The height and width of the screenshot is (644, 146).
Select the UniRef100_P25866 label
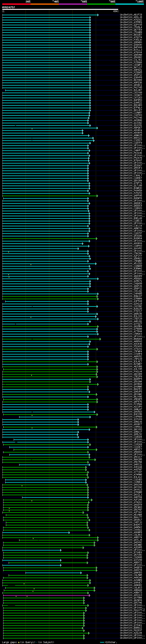[x=131, y=63]
